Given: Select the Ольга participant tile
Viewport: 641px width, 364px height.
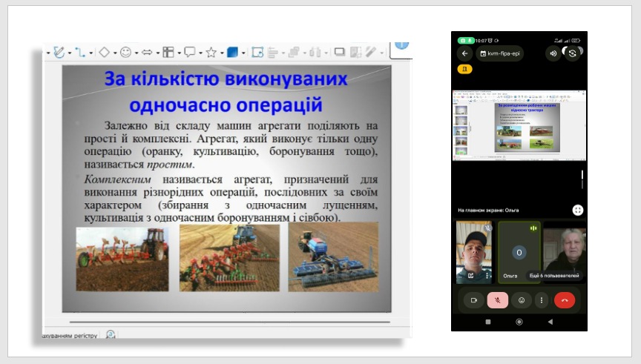Looking at the screenshot, I should (519, 252).
